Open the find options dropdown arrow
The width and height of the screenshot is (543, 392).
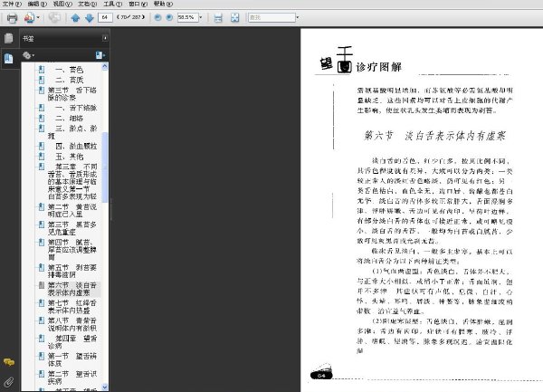click(x=297, y=17)
